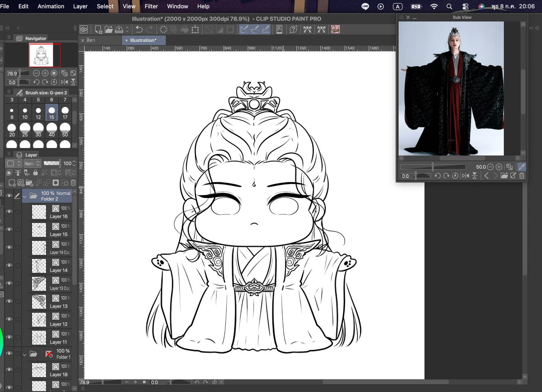Image resolution: width=542 pixels, height=392 pixels.
Task: Create new raster layer
Action: pos(12,183)
